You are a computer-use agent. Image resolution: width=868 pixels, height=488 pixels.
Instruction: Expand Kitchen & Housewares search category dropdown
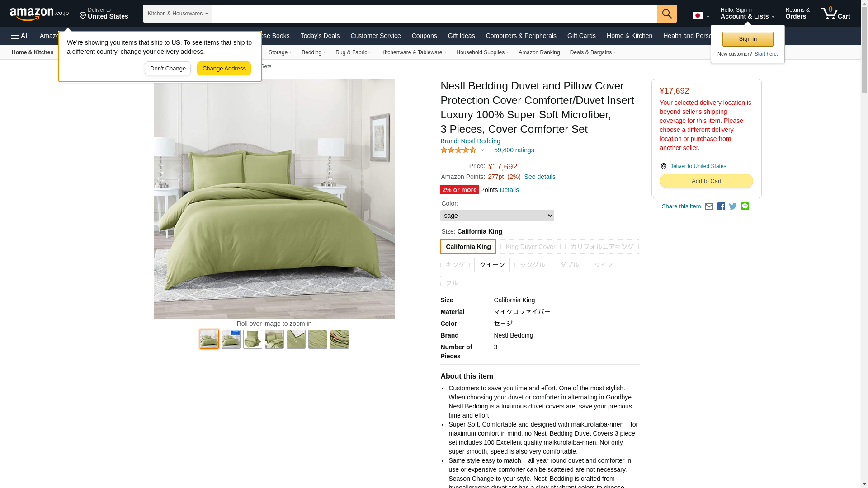click(178, 14)
